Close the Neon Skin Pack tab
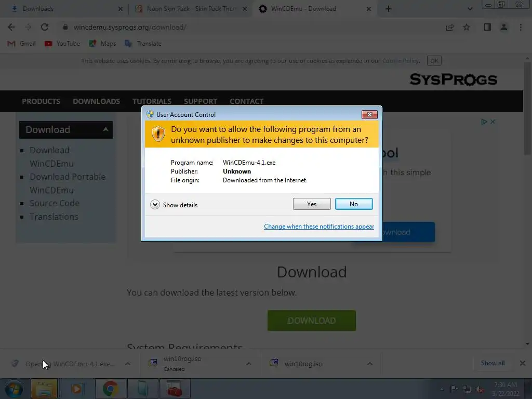 pyautogui.click(x=245, y=9)
